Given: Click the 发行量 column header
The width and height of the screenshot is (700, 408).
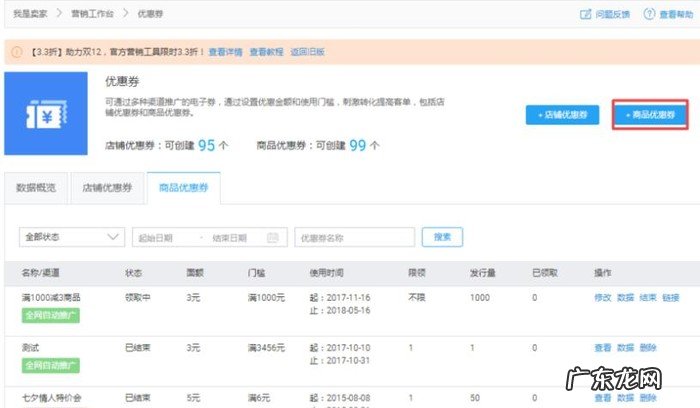Looking at the screenshot, I should (483, 273).
